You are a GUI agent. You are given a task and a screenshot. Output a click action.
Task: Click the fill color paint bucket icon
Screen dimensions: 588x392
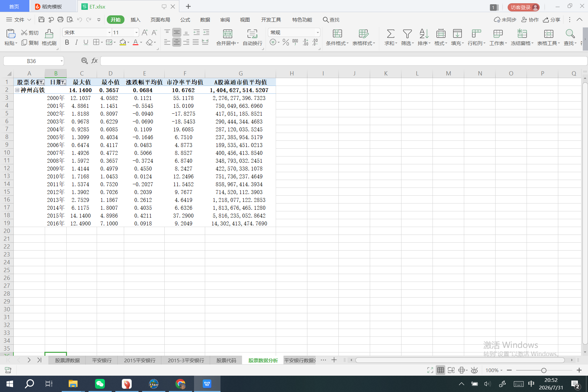tap(123, 42)
